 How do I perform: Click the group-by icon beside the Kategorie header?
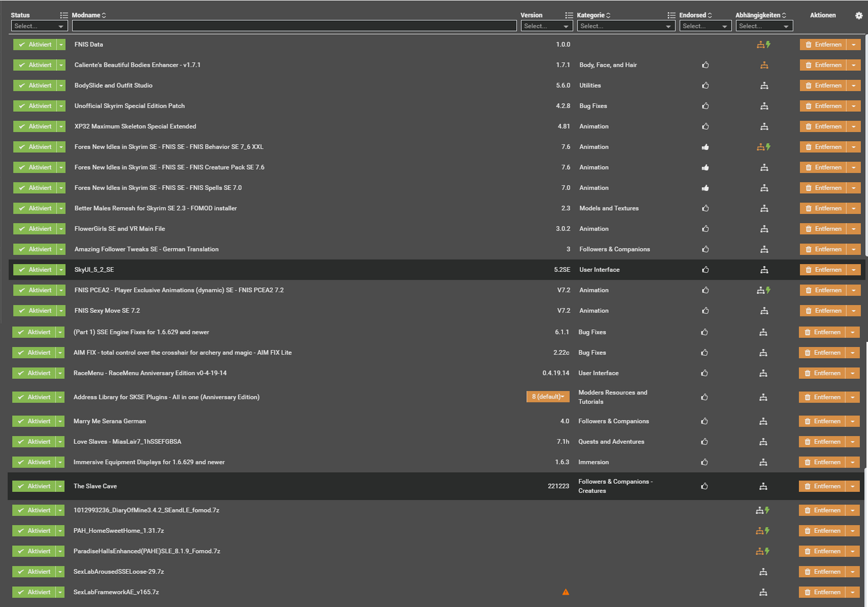671,15
